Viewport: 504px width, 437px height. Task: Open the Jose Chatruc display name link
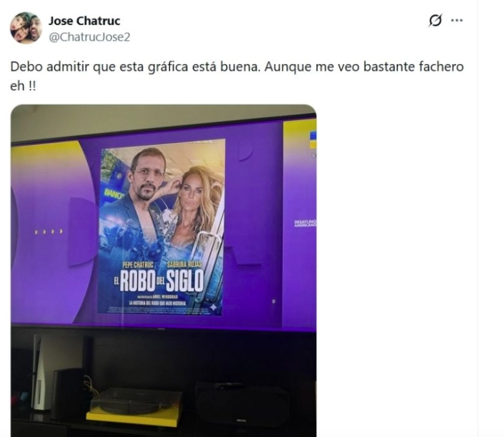point(84,21)
